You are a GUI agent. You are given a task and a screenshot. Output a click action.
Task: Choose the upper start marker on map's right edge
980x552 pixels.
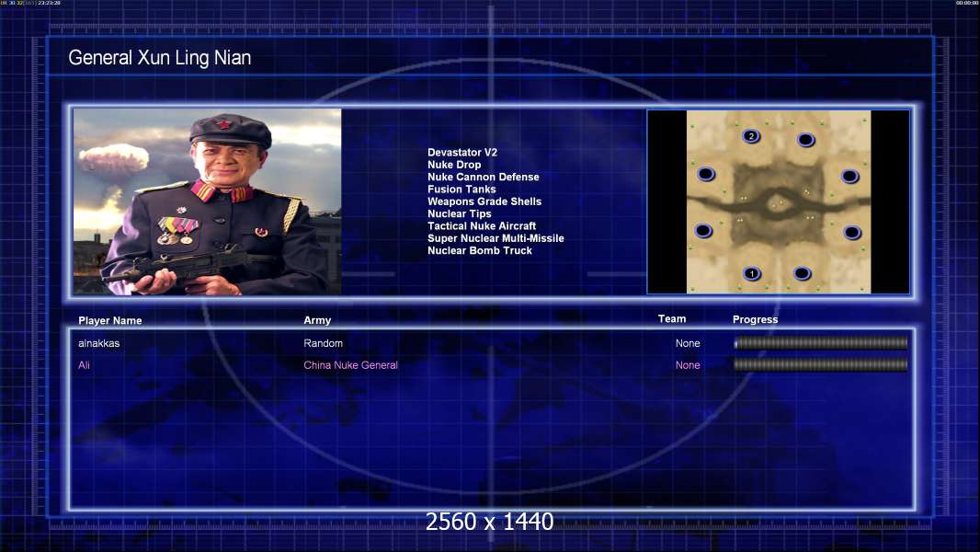pos(849,177)
